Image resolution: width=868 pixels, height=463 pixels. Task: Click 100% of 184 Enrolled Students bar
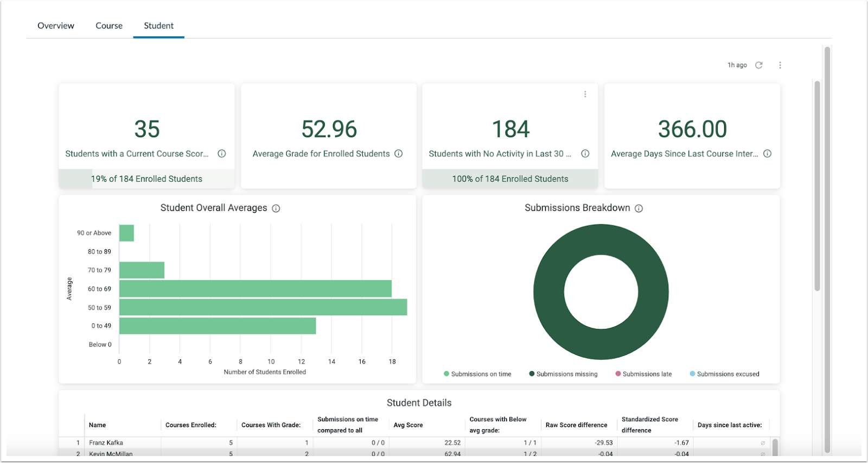[x=510, y=179]
